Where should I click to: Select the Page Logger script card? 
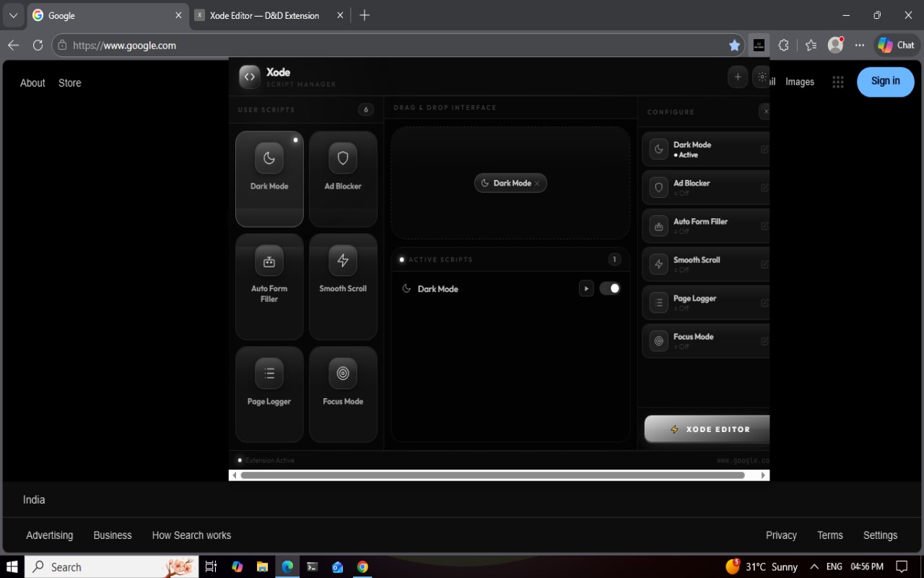269,394
